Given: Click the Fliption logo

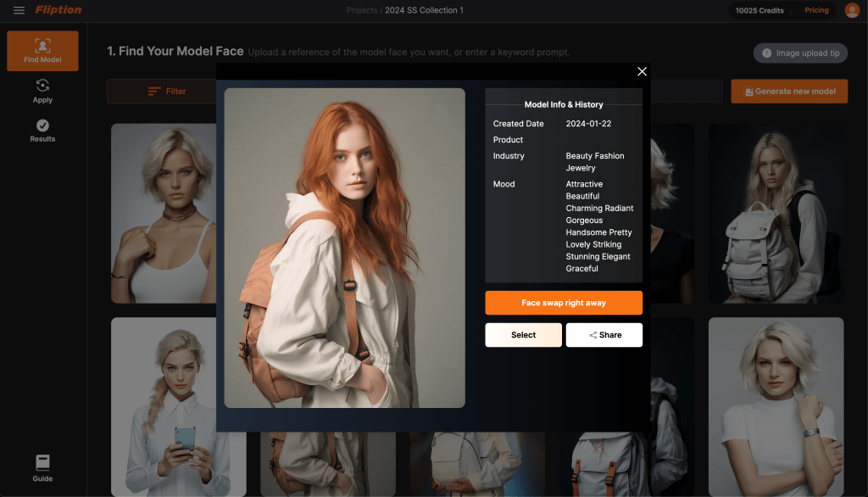Looking at the screenshot, I should [x=58, y=10].
